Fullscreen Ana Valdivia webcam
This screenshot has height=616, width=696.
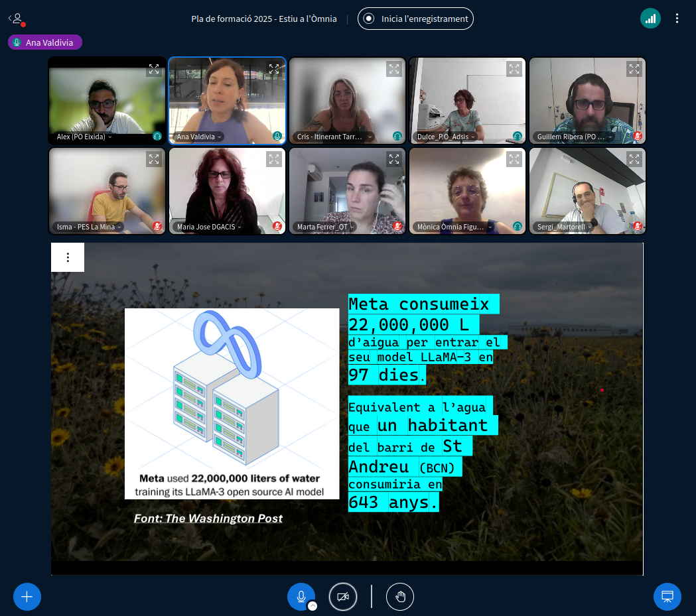click(x=274, y=69)
